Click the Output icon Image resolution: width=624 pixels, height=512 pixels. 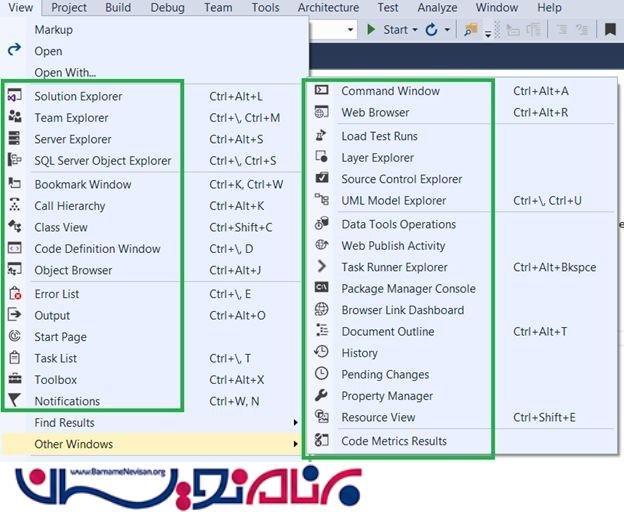14,314
